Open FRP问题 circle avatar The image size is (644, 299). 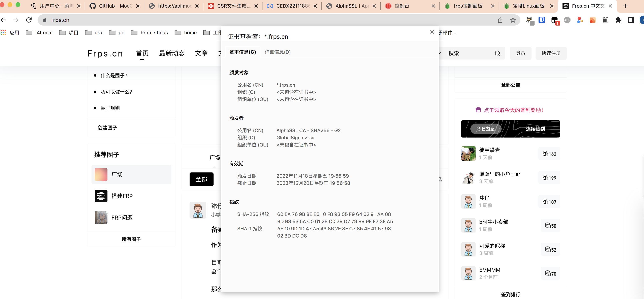[101, 217]
